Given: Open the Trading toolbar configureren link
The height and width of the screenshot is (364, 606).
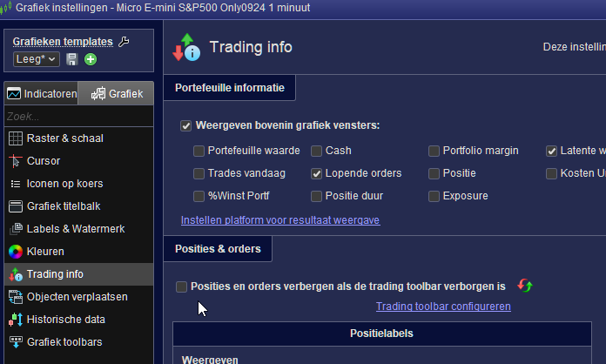Looking at the screenshot, I should (443, 306).
